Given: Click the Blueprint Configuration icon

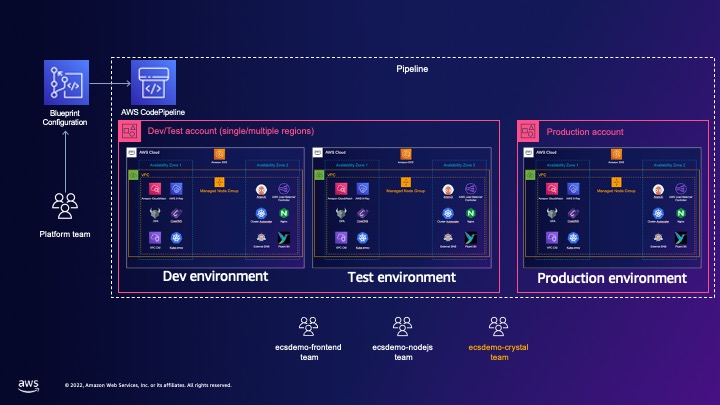Looking at the screenshot, I should pos(67,82).
